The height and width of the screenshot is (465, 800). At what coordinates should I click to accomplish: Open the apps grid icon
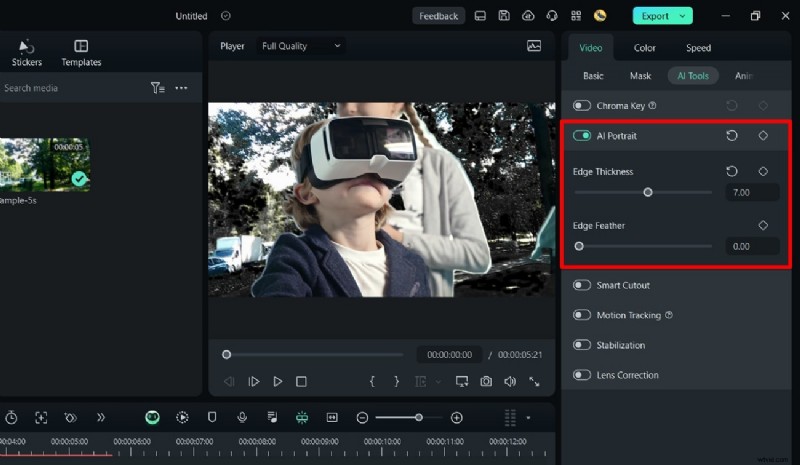pos(576,16)
